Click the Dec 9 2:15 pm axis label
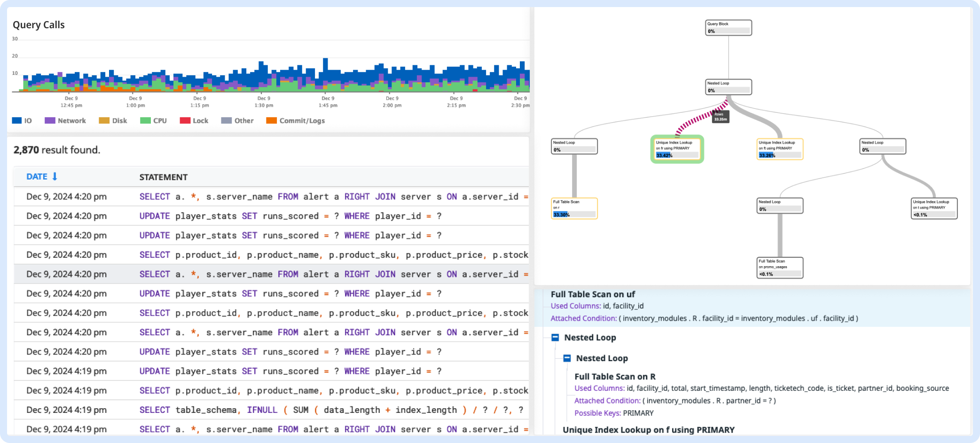980x443 pixels. pos(456,102)
